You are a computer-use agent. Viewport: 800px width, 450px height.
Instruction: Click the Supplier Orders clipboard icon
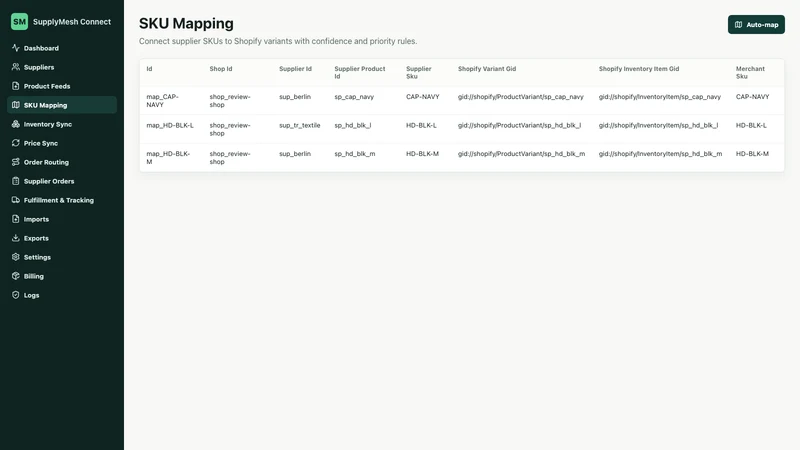point(16,181)
